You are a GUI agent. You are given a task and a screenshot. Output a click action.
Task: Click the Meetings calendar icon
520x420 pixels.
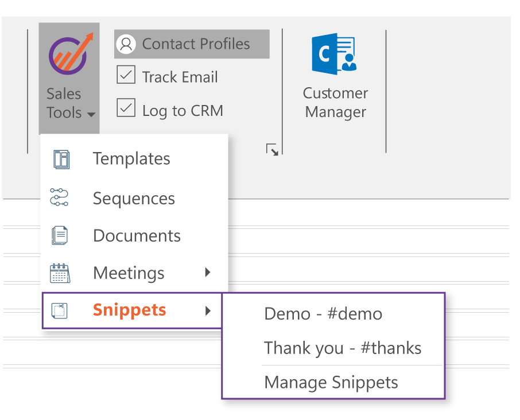click(x=60, y=273)
